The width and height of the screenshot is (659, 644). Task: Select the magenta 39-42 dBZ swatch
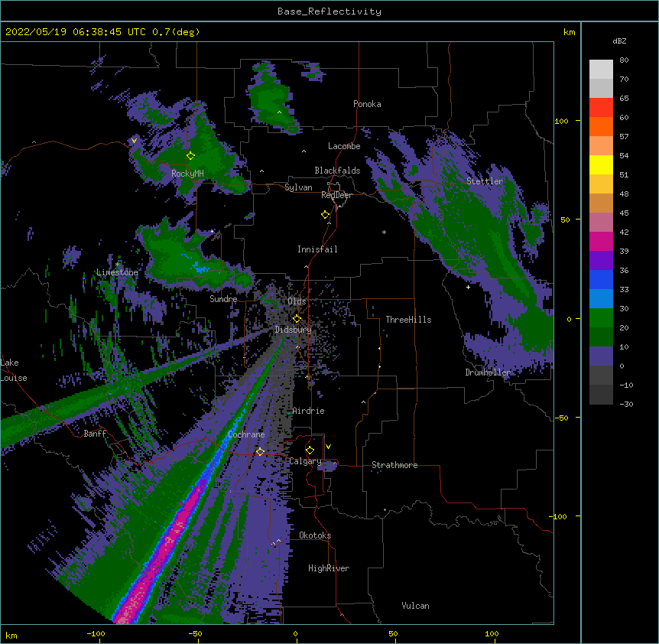click(x=601, y=241)
